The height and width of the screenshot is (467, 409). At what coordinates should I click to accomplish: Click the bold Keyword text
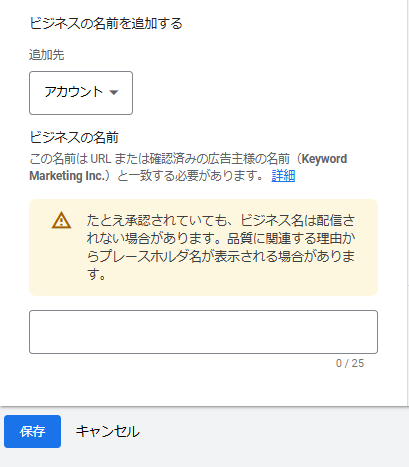pos(324,159)
